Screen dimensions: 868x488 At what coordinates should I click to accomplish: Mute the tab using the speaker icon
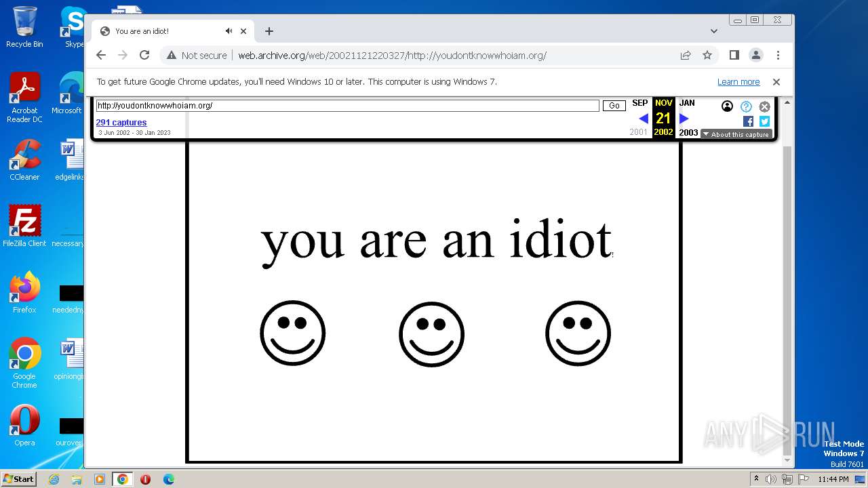(229, 31)
